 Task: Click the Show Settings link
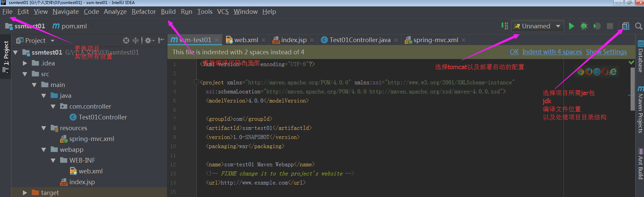click(x=606, y=52)
